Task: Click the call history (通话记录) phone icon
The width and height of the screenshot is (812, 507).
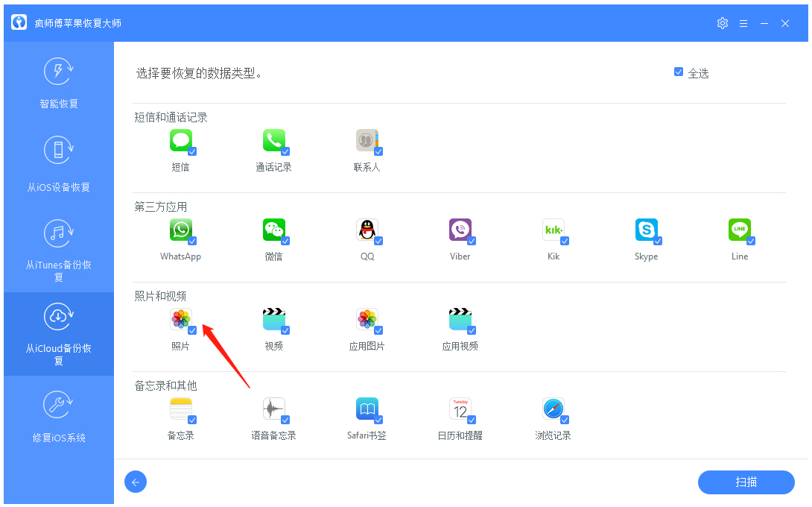Action: click(274, 140)
